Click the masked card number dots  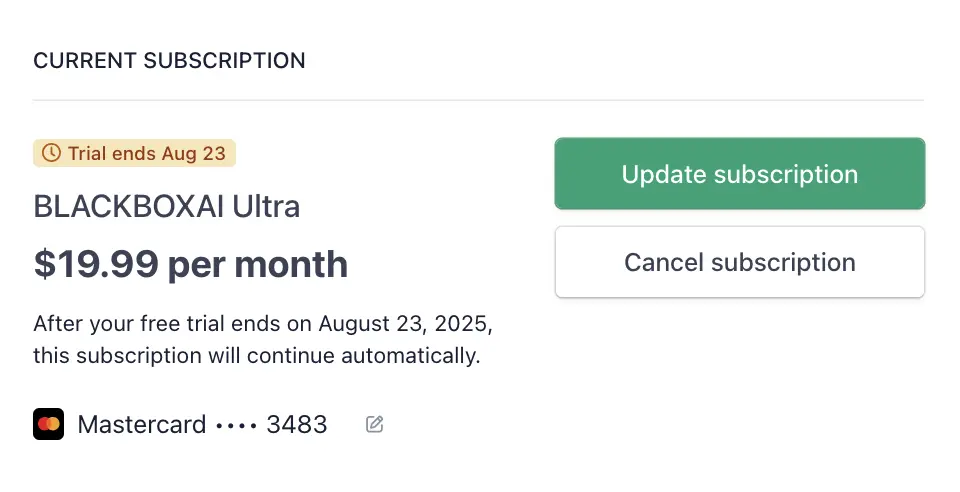click(x=236, y=425)
